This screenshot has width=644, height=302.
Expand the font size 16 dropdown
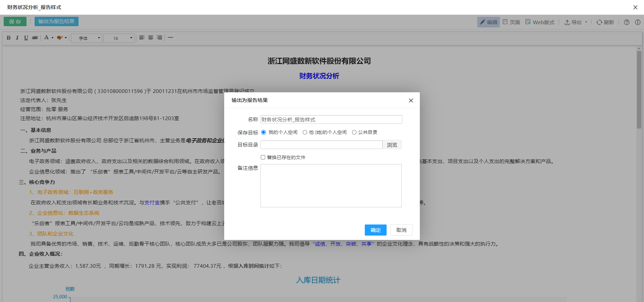131,38
